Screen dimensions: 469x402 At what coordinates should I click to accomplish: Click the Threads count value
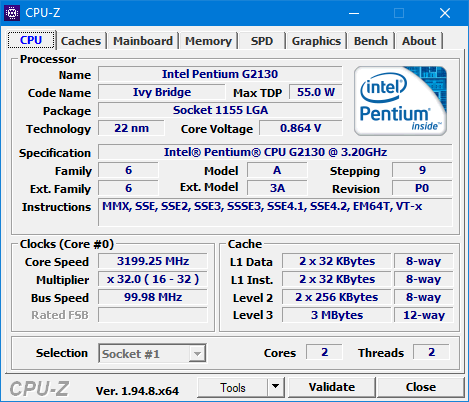coord(431,352)
